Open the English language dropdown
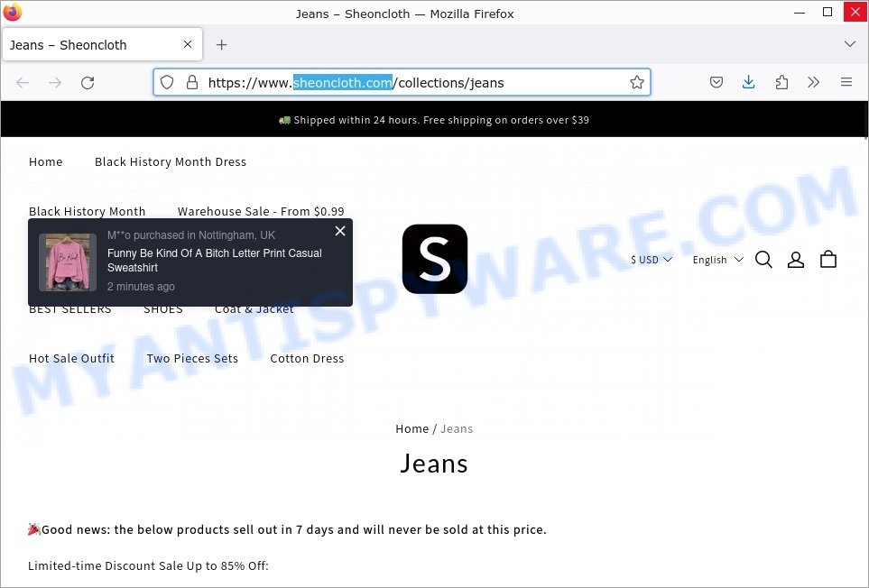The height and width of the screenshot is (588, 869). (717, 260)
